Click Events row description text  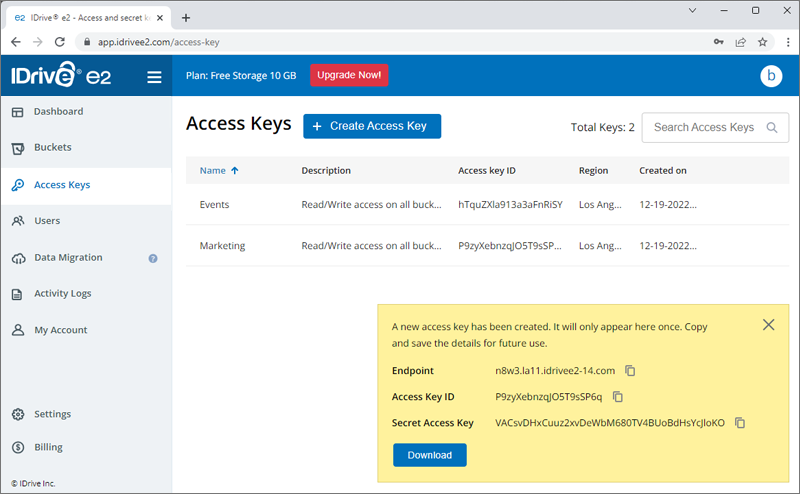click(x=371, y=205)
